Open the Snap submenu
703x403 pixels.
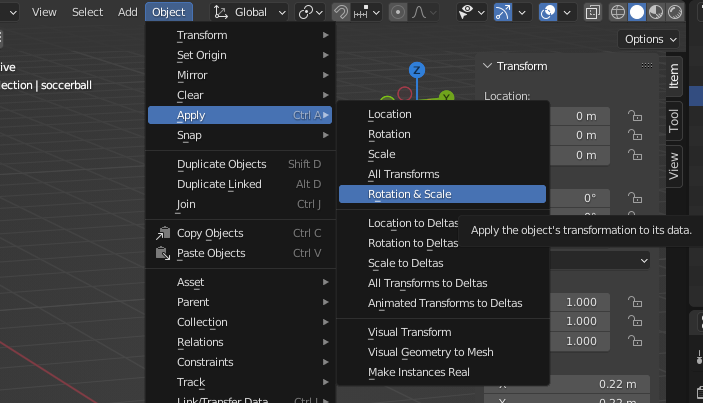(x=240, y=135)
